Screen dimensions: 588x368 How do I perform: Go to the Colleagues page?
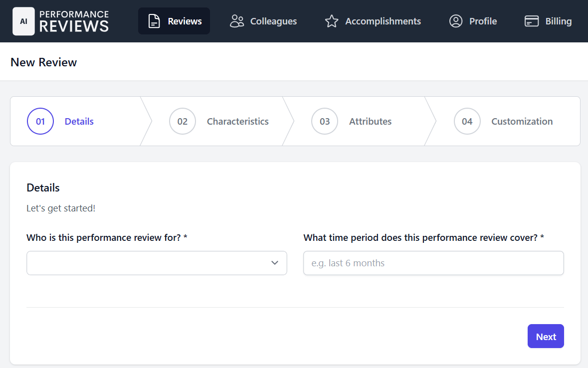263,21
